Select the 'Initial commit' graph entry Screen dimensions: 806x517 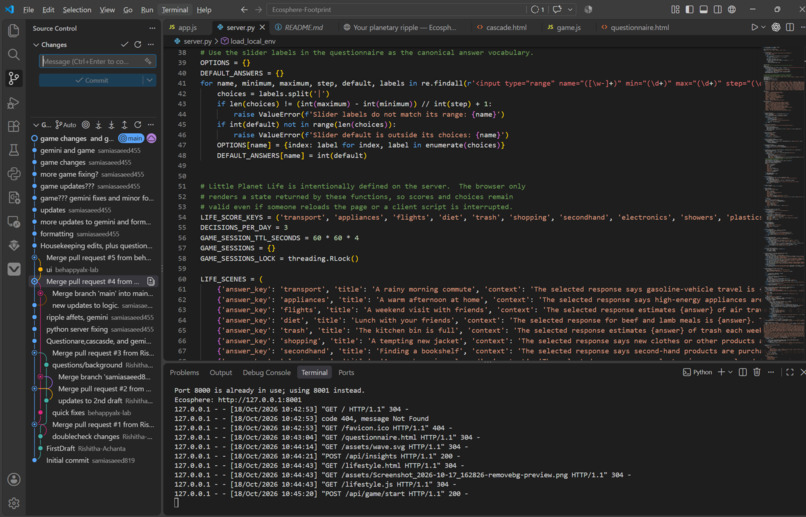coord(92,460)
